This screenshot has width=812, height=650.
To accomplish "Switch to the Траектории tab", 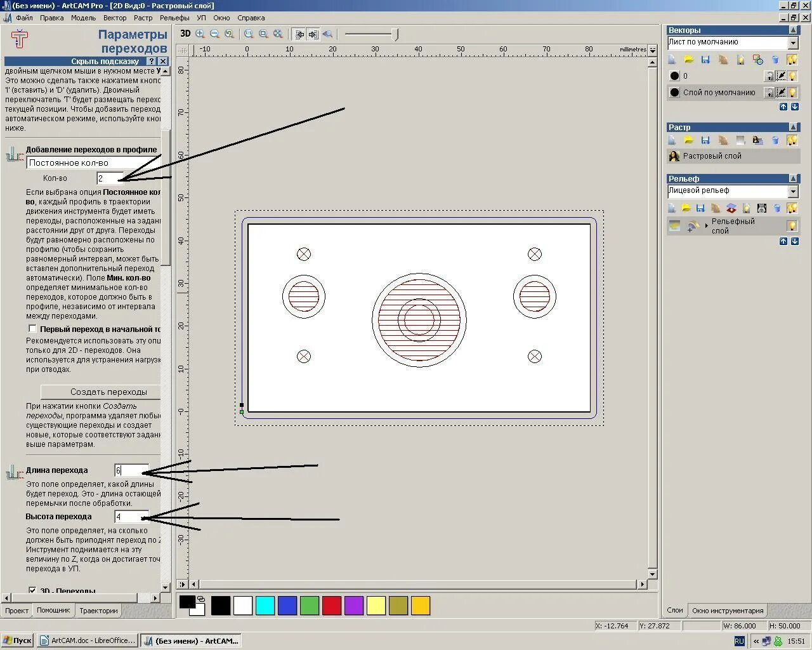I will pyautogui.click(x=98, y=611).
